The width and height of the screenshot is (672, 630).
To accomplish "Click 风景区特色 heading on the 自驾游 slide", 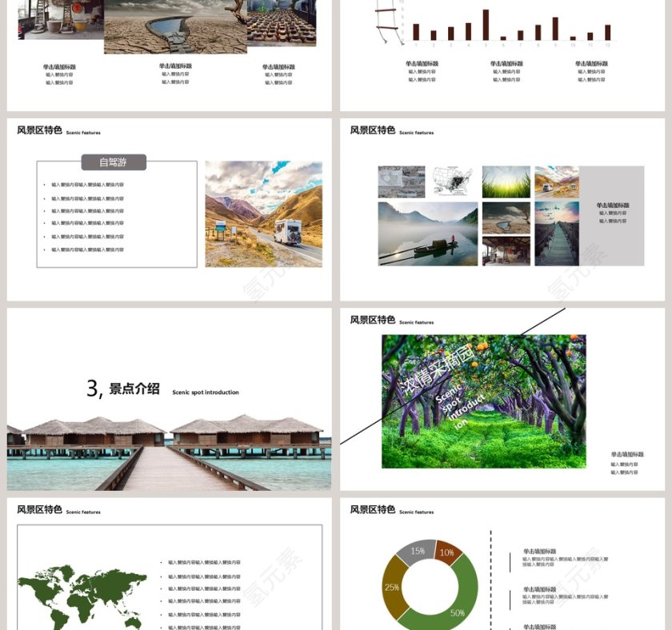I will coord(39,130).
